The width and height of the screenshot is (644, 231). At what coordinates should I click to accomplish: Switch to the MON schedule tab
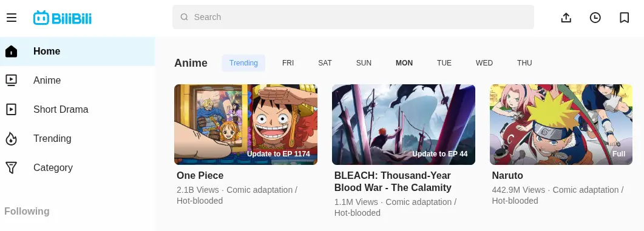(404, 63)
